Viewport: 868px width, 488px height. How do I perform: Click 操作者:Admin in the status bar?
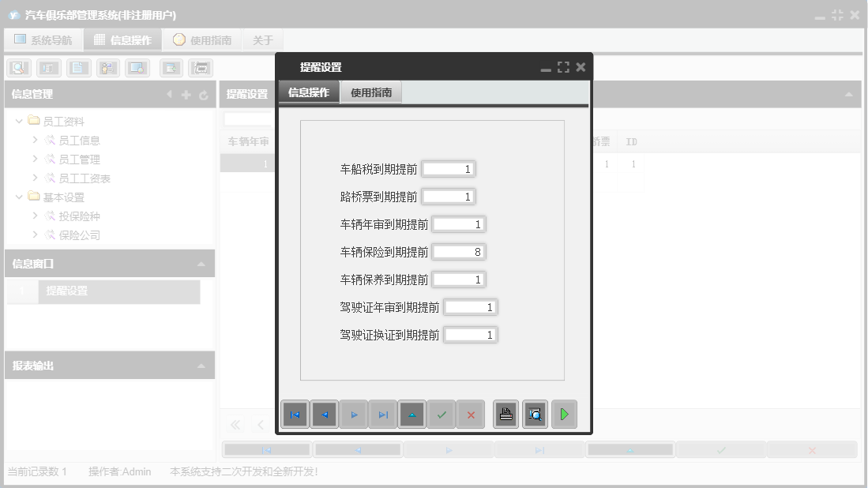[x=119, y=472]
